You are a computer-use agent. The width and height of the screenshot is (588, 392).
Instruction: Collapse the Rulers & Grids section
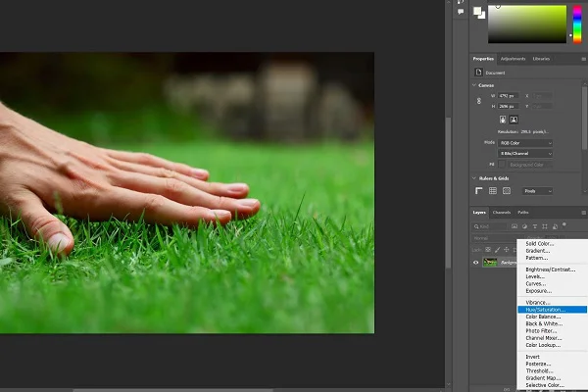point(474,178)
